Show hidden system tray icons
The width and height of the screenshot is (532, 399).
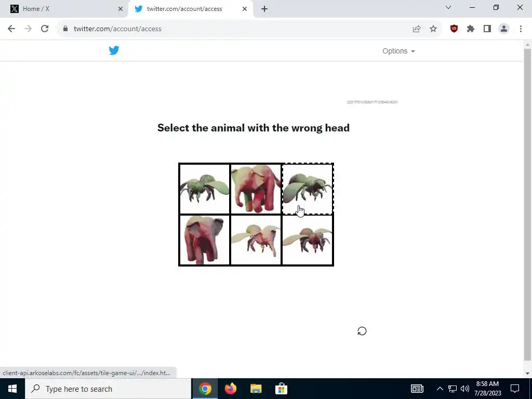[440, 389]
